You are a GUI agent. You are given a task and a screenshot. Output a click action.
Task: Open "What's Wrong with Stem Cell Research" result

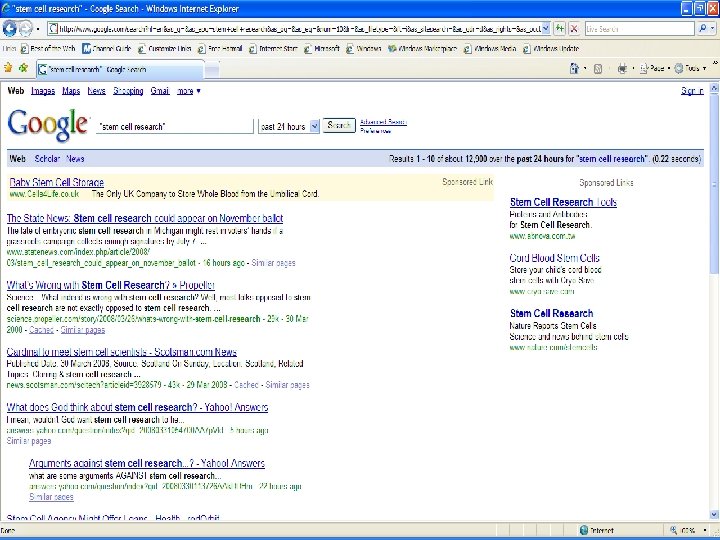(x=111, y=285)
